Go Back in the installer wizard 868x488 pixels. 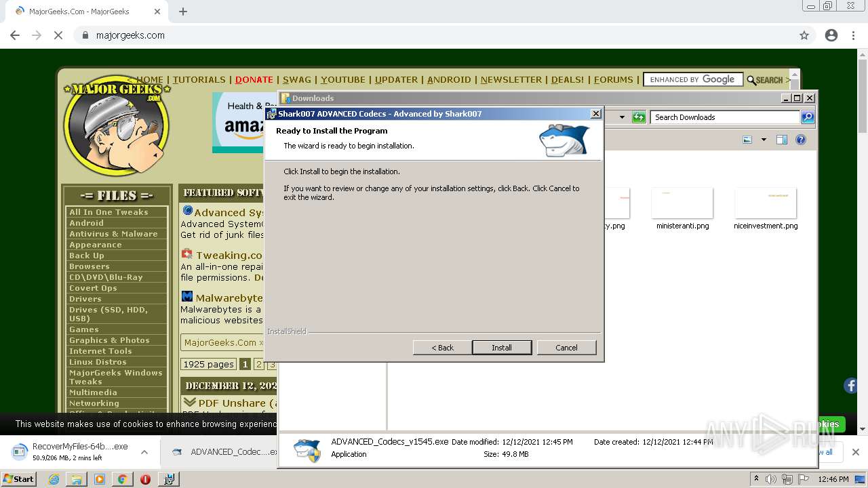tap(443, 348)
